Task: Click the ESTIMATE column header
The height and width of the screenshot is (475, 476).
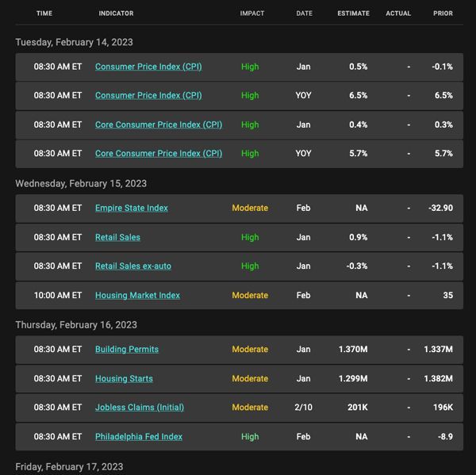Action: [353, 13]
